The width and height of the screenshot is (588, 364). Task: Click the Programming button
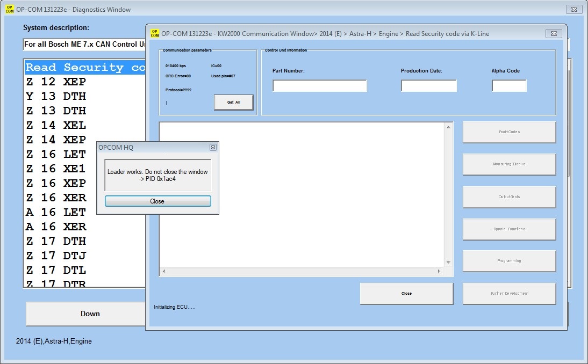point(509,260)
